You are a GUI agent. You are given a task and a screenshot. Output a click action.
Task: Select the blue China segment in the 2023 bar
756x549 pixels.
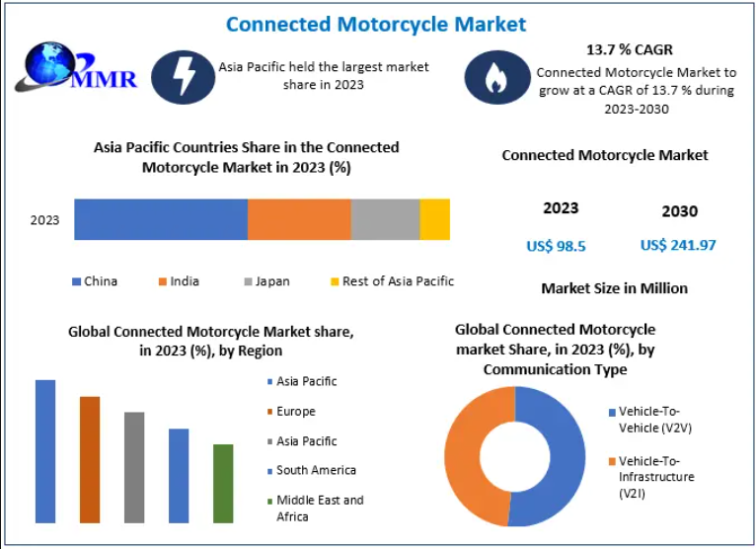160,219
